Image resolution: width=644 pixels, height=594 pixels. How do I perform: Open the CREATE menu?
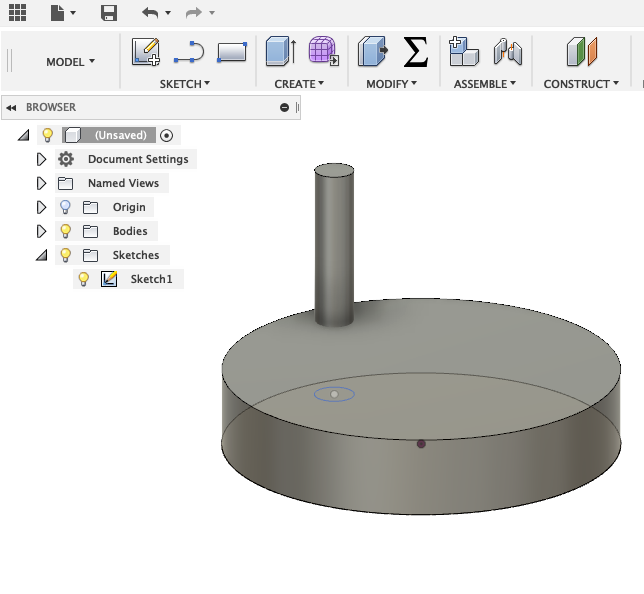click(299, 84)
